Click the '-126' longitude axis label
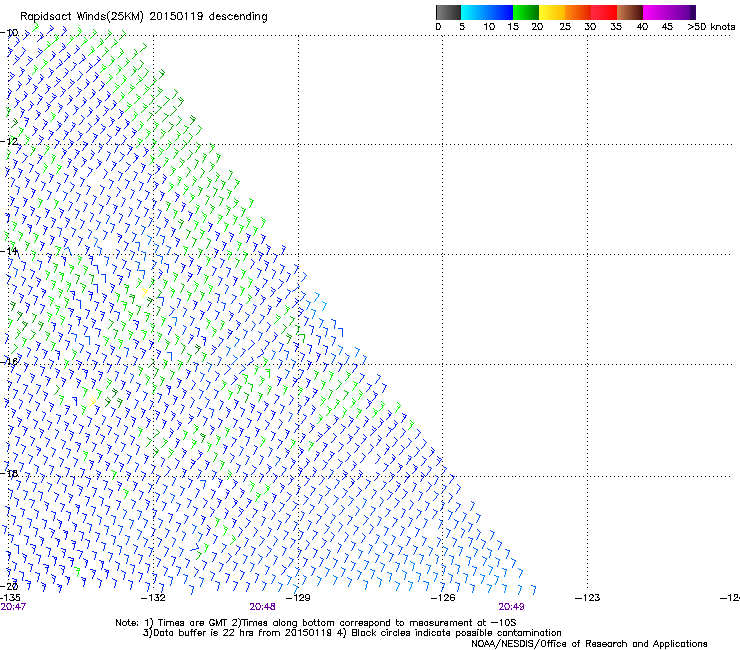Viewport: 740px width, 650px height. [443, 598]
